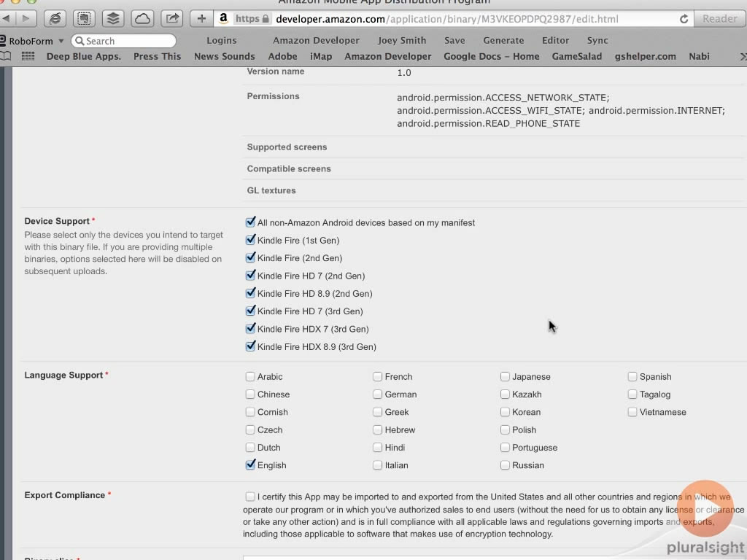
Task: Check the Chinese language box
Action: pos(250,394)
